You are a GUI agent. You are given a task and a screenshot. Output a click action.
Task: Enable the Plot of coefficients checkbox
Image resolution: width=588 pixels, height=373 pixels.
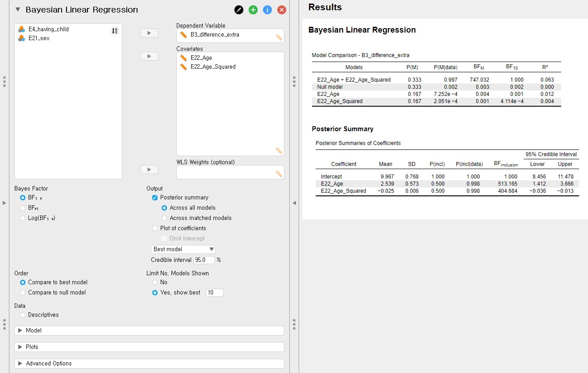[154, 228]
